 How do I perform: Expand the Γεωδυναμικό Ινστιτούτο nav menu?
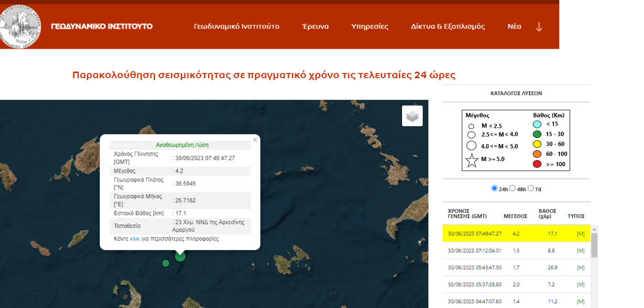[x=236, y=27]
